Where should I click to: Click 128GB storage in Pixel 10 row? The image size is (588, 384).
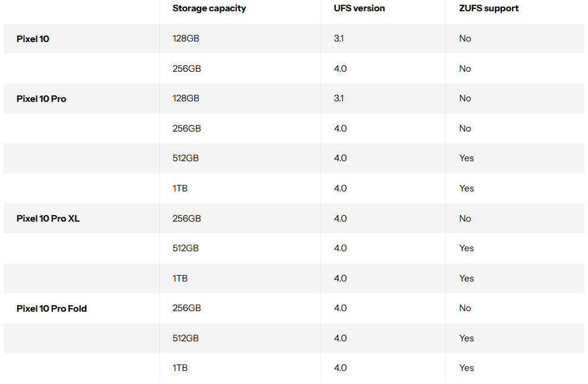pyautogui.click(x=186, y=39)
